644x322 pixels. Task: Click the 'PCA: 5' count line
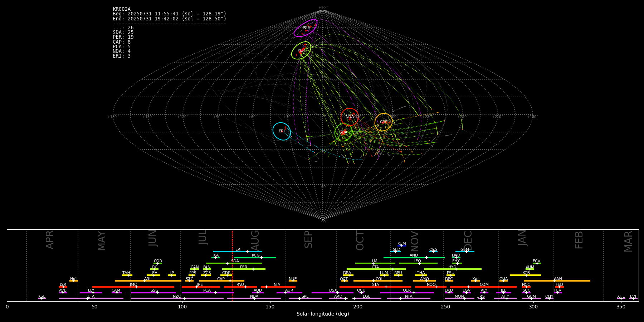pos(122,47)
